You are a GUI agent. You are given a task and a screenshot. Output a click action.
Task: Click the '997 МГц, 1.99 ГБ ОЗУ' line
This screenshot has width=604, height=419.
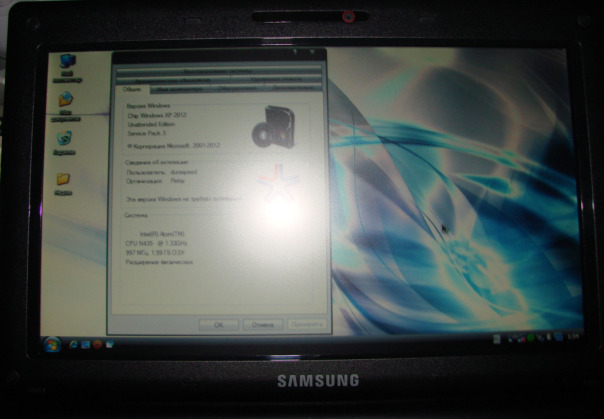point(155,253)
